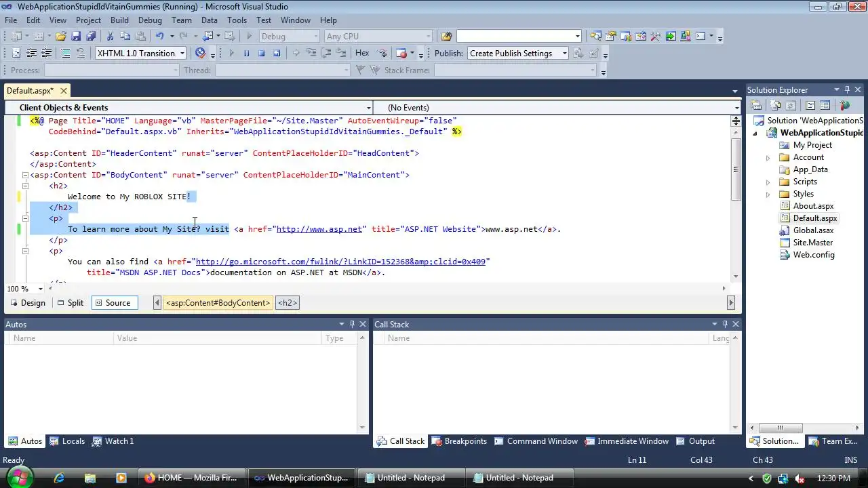
Task: Click the Navigate Backward icon
Action: [208, 37]
